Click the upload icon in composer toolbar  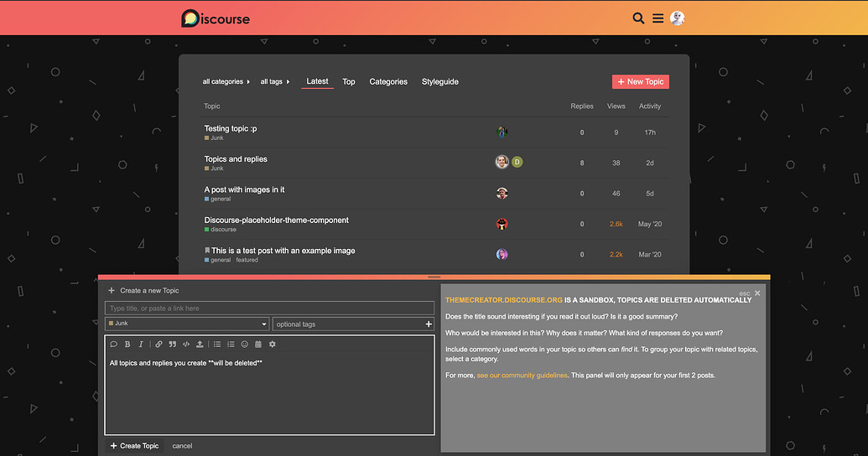200,345
